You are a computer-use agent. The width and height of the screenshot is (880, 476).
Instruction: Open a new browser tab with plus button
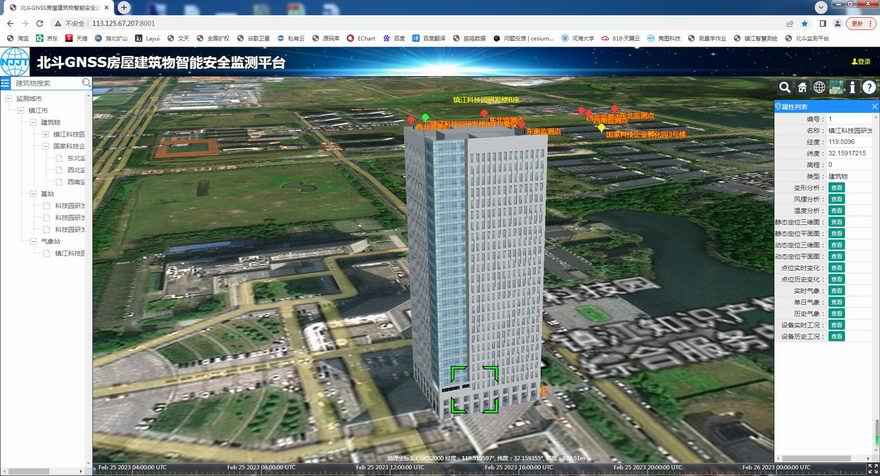pyautogui.click(x=124, y=7)
